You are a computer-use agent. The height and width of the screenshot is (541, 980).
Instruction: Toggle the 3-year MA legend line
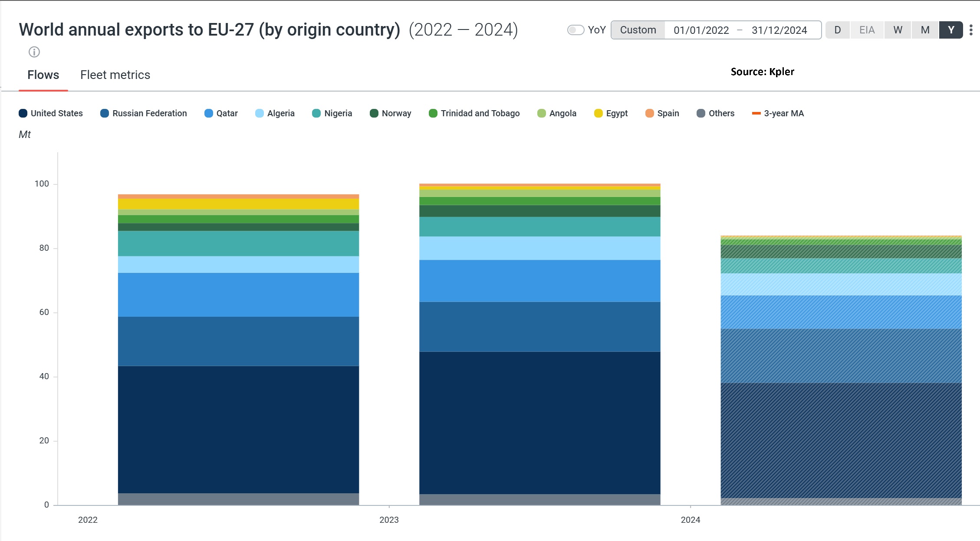(x=778, y=113)
